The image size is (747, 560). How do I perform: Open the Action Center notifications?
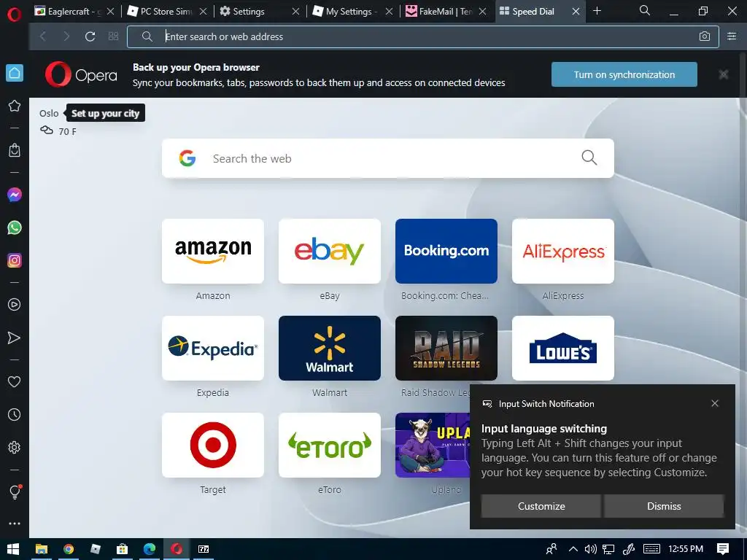point(723,549)
